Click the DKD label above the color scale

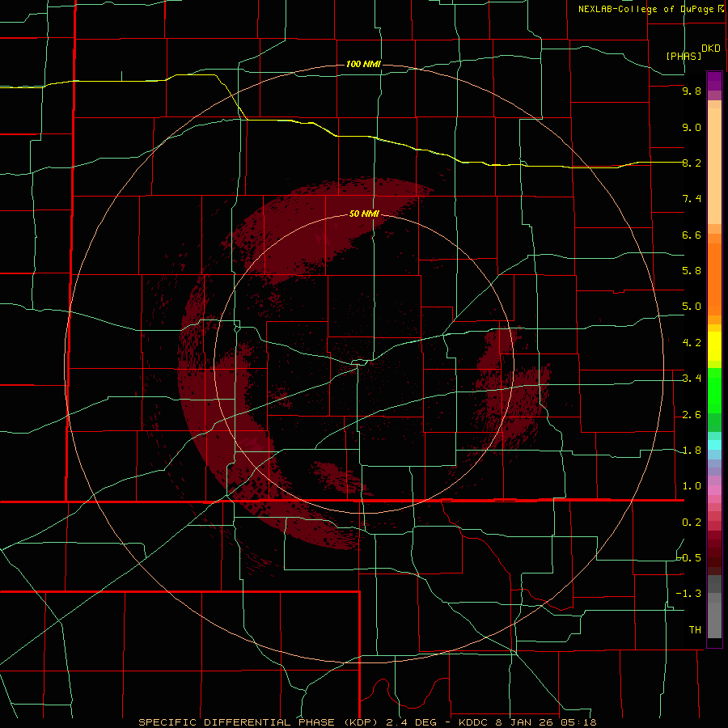pos(711,49)
